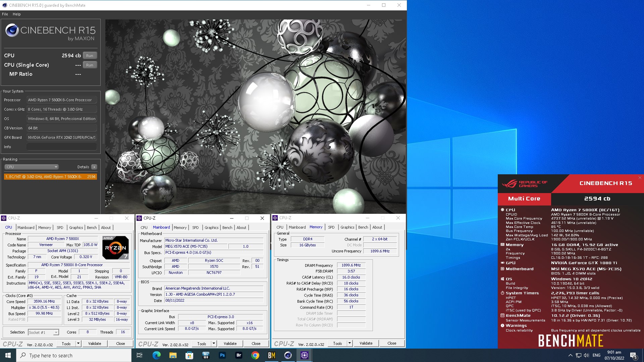Click the ENG language indicator
The height and width of the screenshot is (362, 644).
596,355
